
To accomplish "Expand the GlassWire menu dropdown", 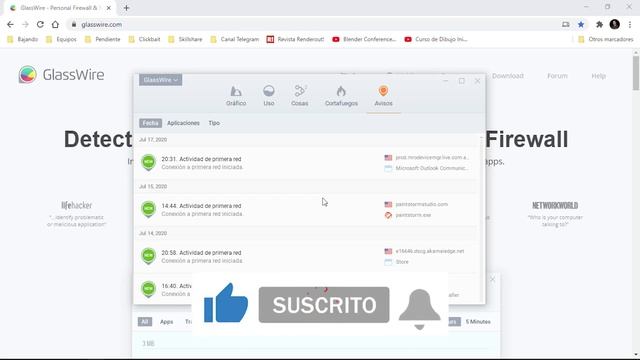I will pos(160,80).
